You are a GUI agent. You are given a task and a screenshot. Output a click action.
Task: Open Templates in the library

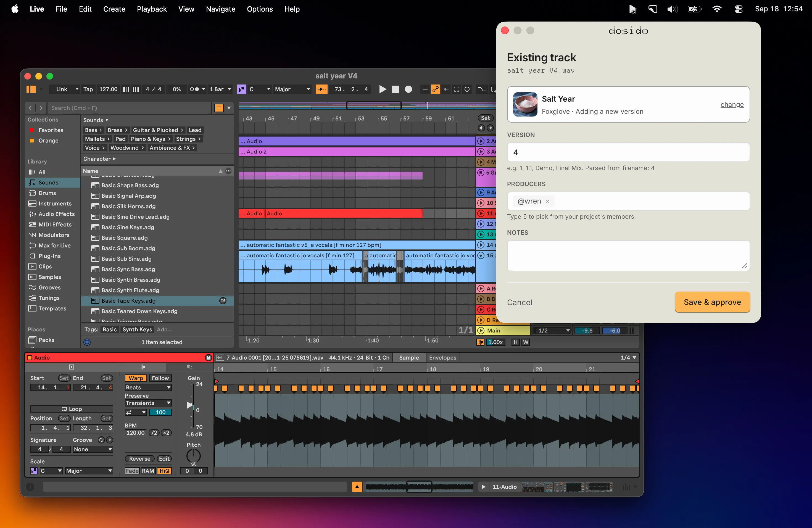(x=52, y=309)
